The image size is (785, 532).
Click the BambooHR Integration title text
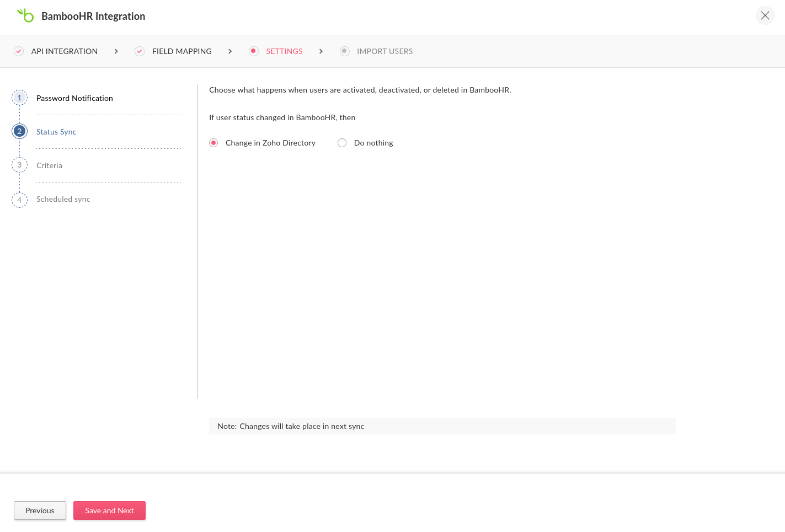click(x=93, y=16)
